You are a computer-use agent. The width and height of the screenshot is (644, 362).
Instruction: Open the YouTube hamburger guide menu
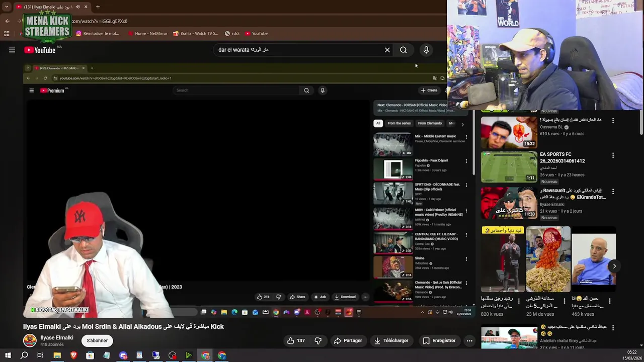pos(12,50)
